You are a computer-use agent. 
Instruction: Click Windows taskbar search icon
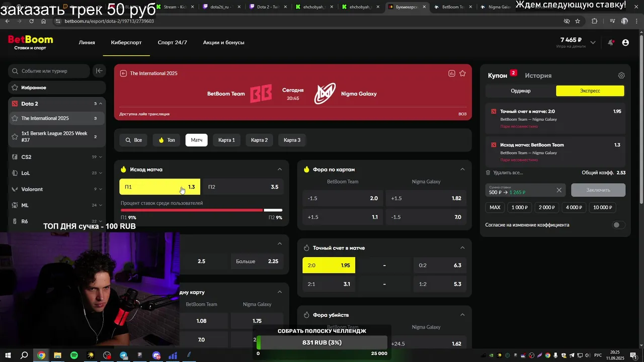tap(24, 355)
